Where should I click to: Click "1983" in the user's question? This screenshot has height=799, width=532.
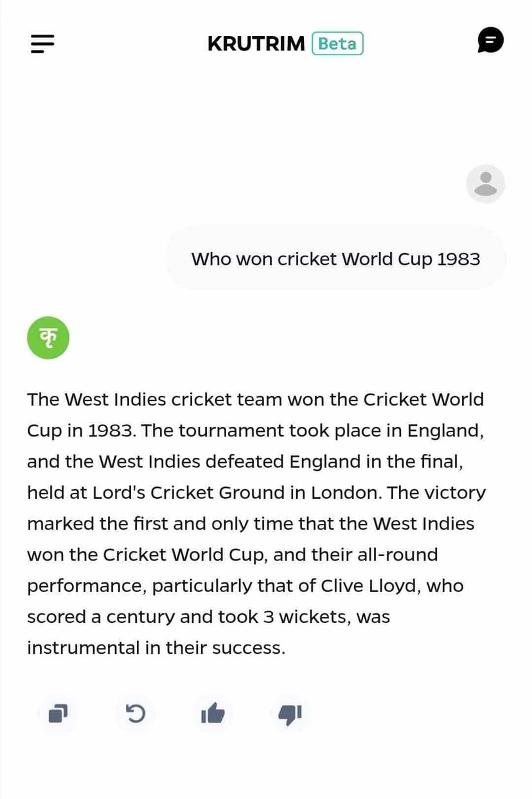(x=458, y=259)
